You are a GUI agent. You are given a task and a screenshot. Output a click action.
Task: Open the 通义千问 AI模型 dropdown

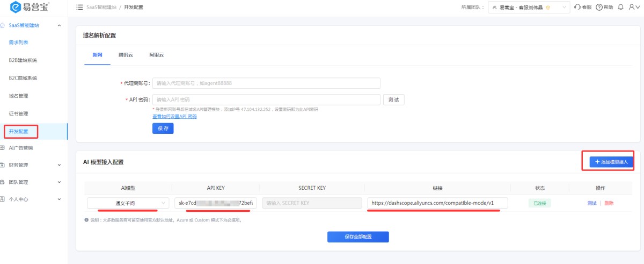(128, 203)
